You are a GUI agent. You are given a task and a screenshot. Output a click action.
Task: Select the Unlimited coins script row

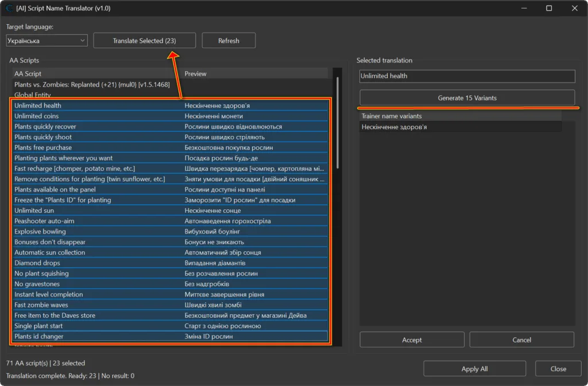point(170,116)
